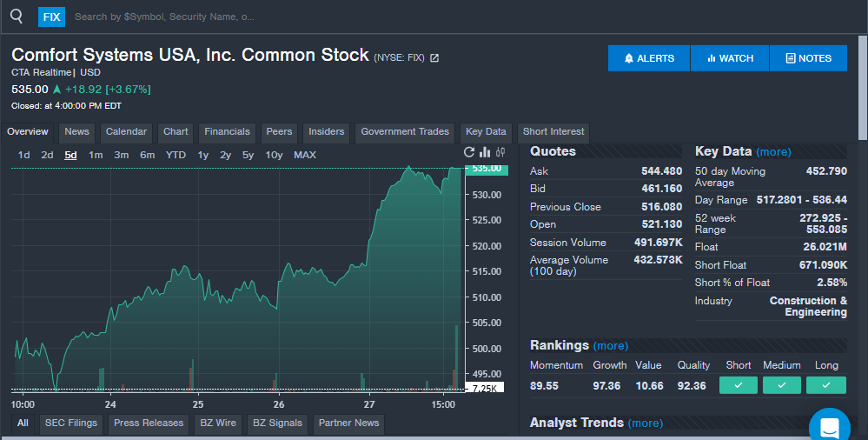Open the Chart tab

176,132
